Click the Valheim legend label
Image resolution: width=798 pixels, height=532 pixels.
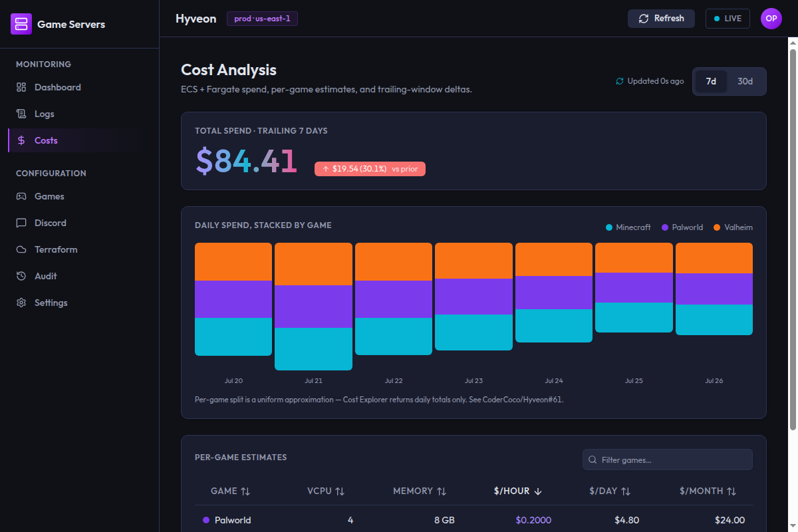[738, 227]
